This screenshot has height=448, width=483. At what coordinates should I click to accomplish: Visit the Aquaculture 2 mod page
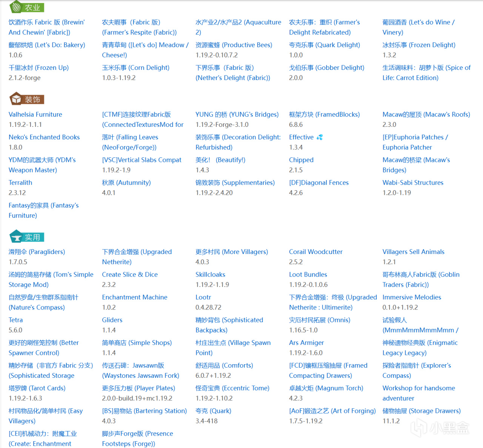(x=238, y=27)
